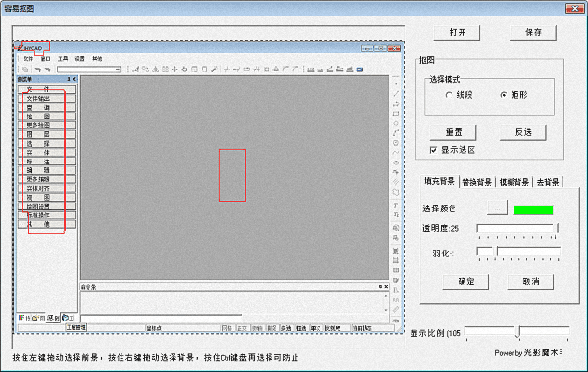Switch to the 模糊背景 tab
This screenshot has width=588, height=372.
point(514,182)
